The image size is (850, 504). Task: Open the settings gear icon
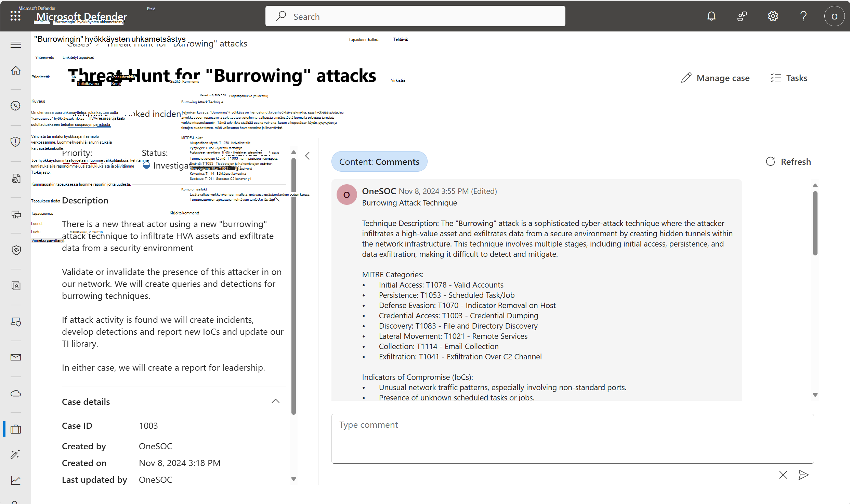pyautogui.click(x=773, y=16)
